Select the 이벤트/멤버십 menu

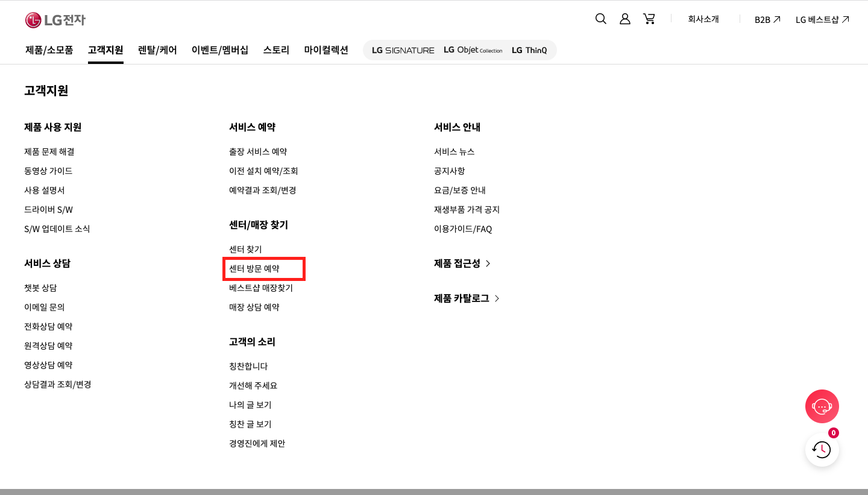pos(219,50)
